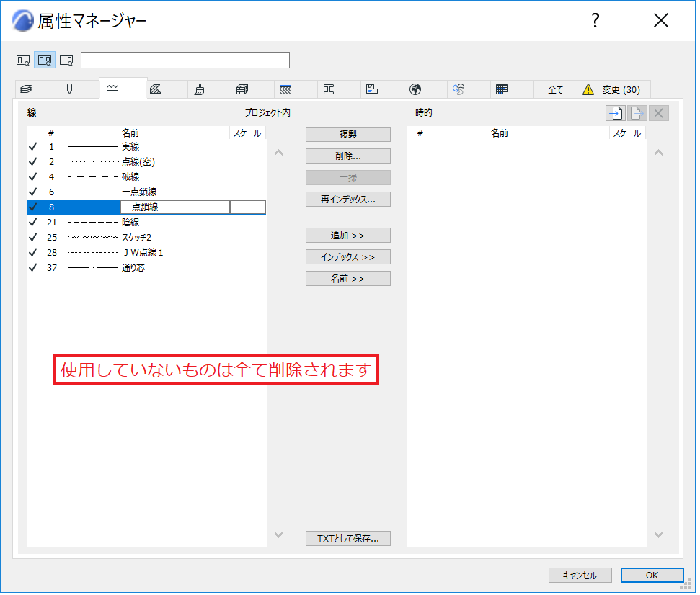Click the X icon in the 一時的 panel
The image size is (700, 595).
point(658,113)
